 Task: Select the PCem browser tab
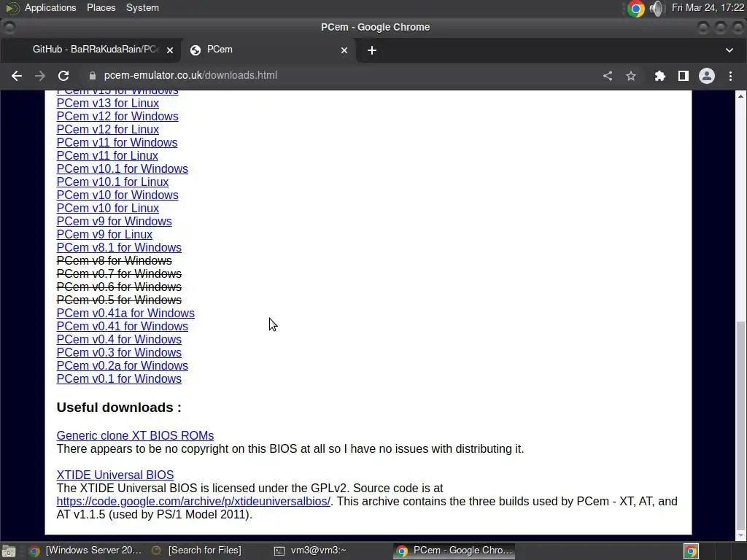click(267, 50)
